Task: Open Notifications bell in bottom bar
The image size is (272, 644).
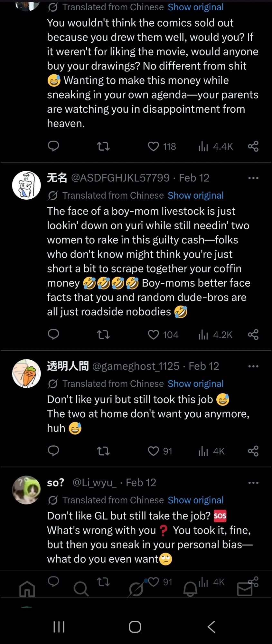Action: pyautogui.click(x=190, y=589)
